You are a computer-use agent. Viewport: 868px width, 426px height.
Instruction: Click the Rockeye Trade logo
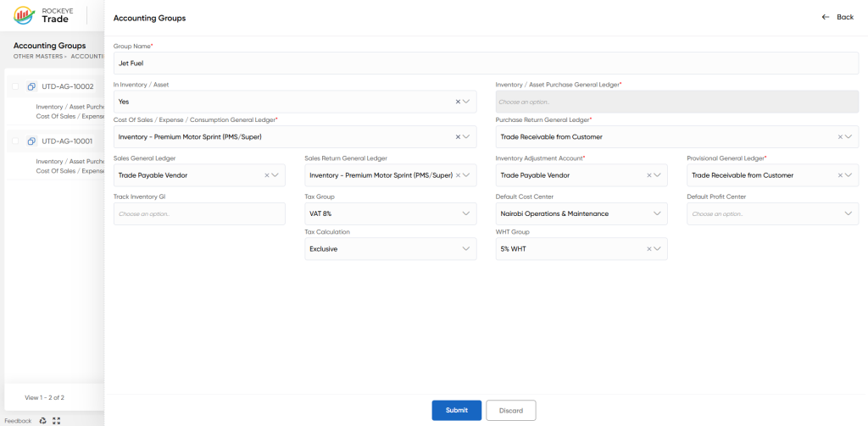click(42, 15)
